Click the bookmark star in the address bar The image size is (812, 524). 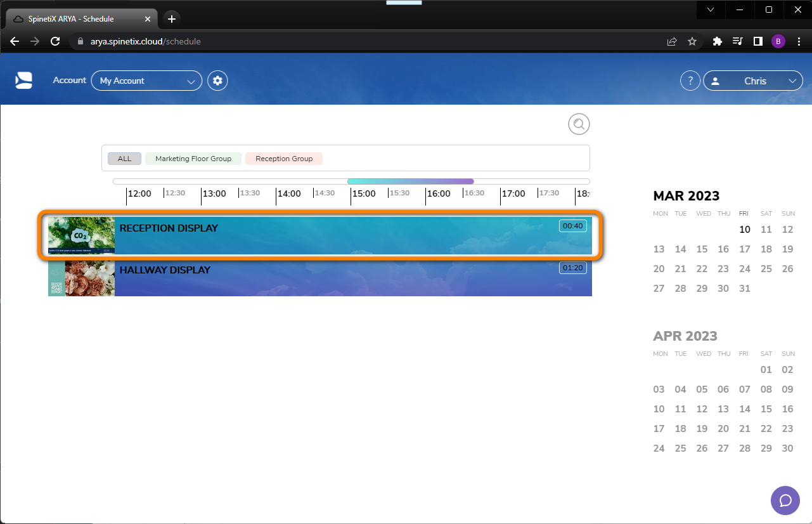click(x=692, y=41)
